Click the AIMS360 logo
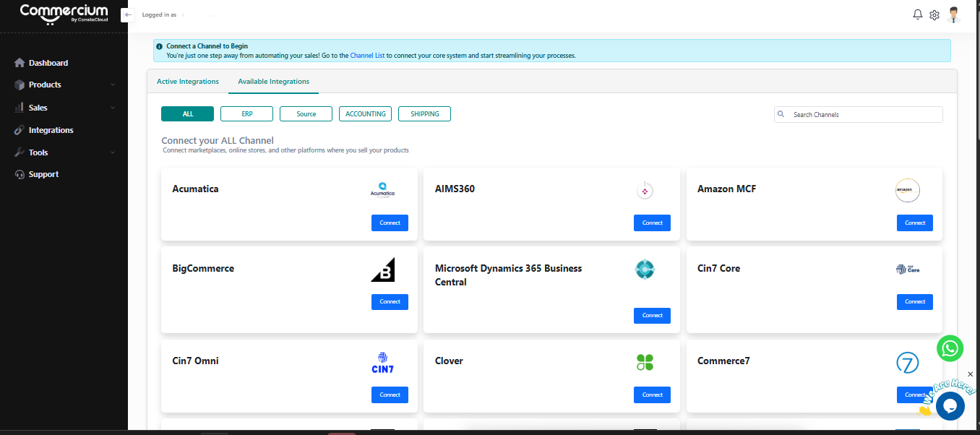Viewport: 980px width, 435px height. (x=644, y=191)
